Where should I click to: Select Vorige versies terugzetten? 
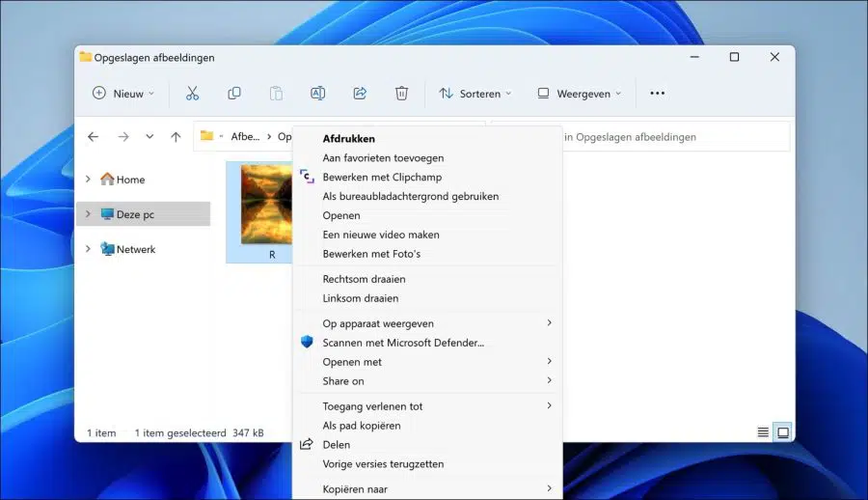click(x=427, y=463)
